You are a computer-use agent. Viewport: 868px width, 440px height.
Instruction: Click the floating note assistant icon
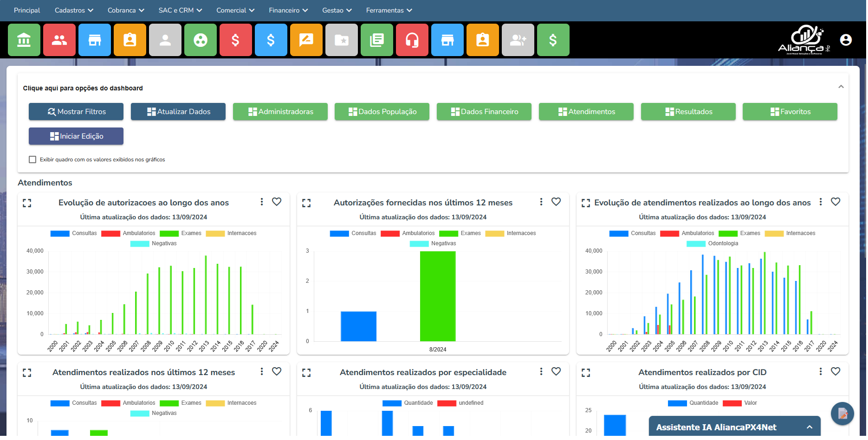pyautogui.click(x=842, y=414)
